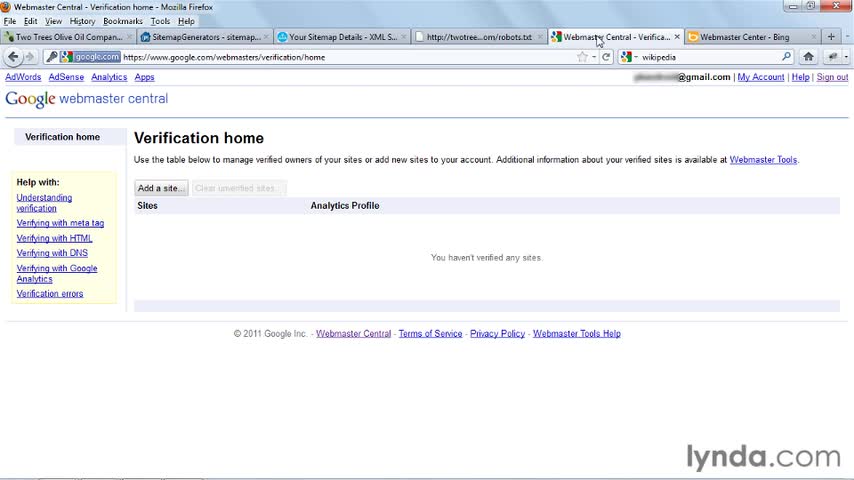Open Webmaster Tools link in description

[x=763, y=160]
